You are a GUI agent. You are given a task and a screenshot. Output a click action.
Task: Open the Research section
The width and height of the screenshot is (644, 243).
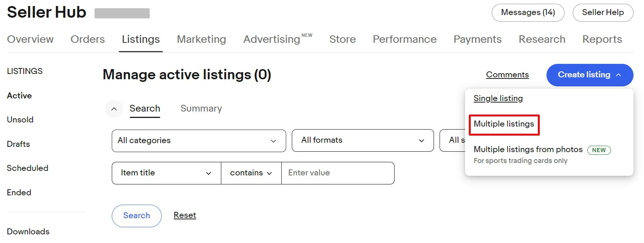pyautogui.click(x=542, y=39)
